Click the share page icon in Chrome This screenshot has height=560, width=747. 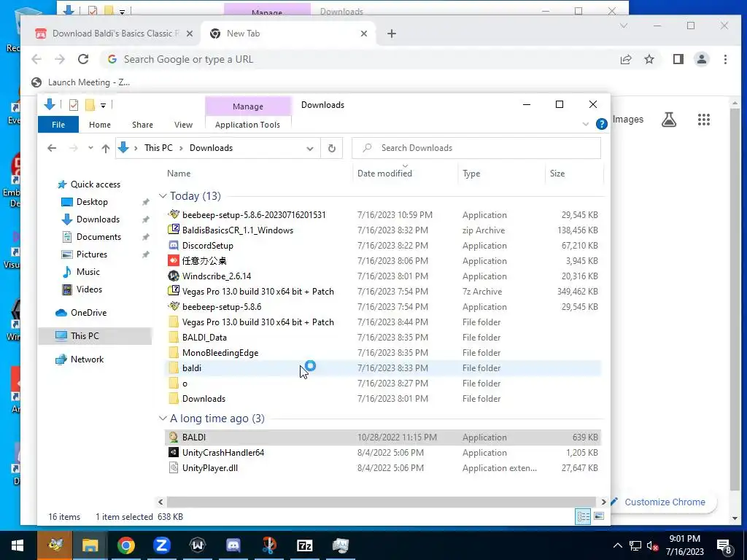pyautogui.click(x=625, y=59)
